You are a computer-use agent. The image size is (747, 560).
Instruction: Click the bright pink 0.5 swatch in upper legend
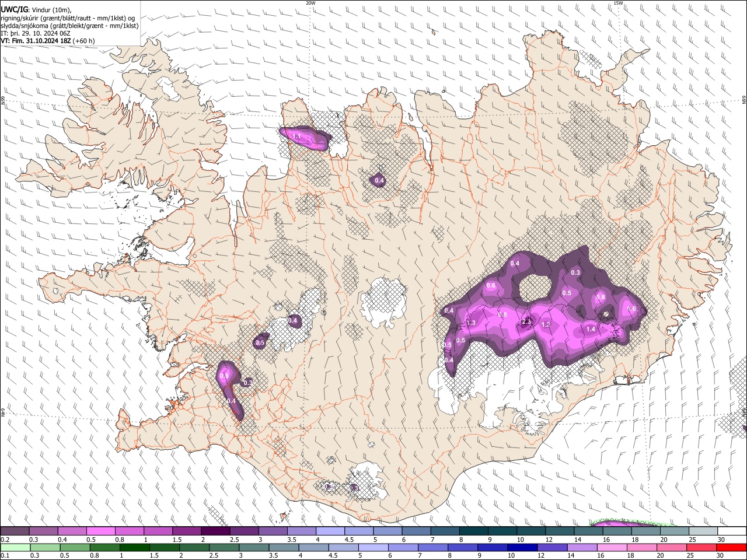(x=100, y=531)
